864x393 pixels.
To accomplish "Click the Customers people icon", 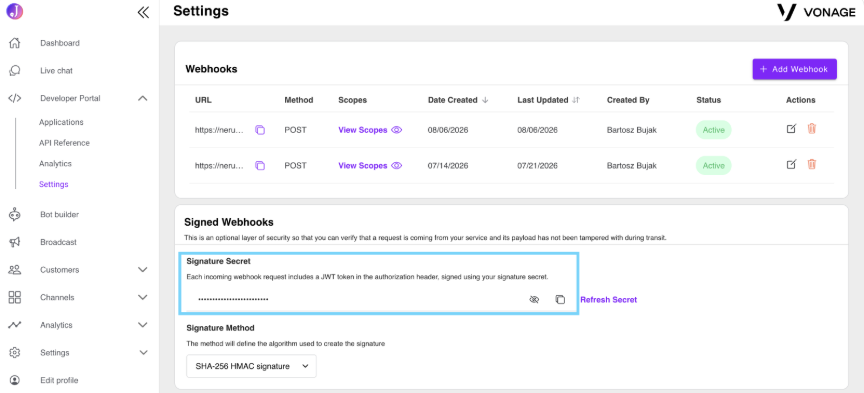I will pos(15,270).
